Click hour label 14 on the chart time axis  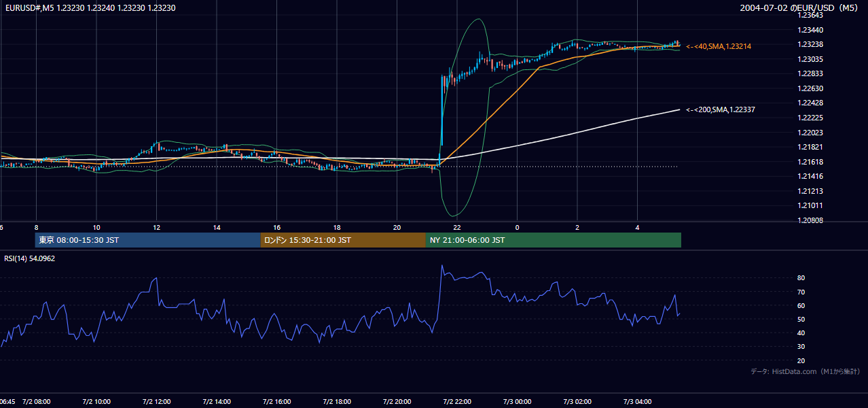point(217,227)
